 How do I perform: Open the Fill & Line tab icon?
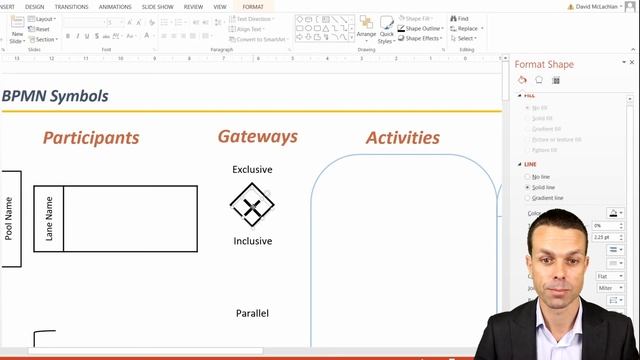[x=522, y=80]
